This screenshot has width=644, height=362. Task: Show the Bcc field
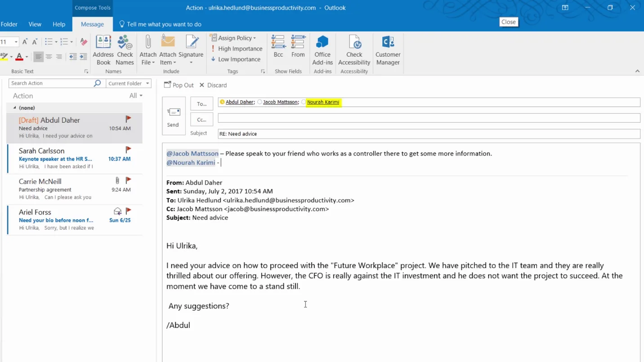278,46
